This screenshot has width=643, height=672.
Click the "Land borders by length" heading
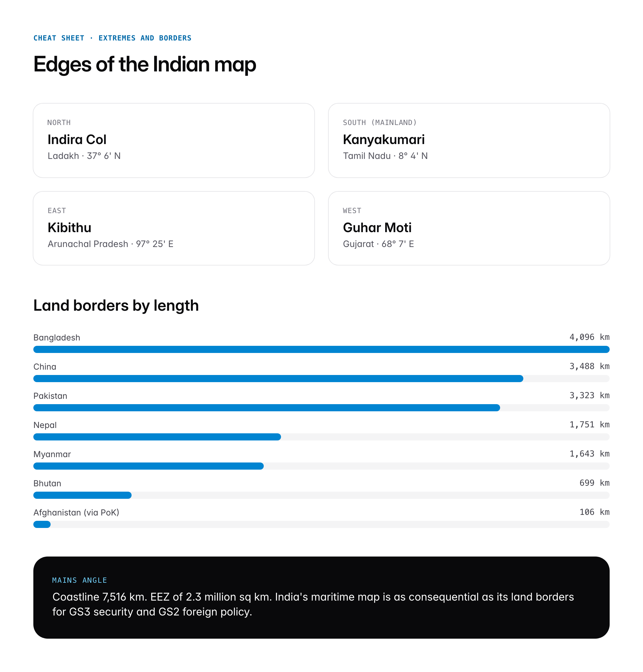pyautogui.click(x=116, y=305)
